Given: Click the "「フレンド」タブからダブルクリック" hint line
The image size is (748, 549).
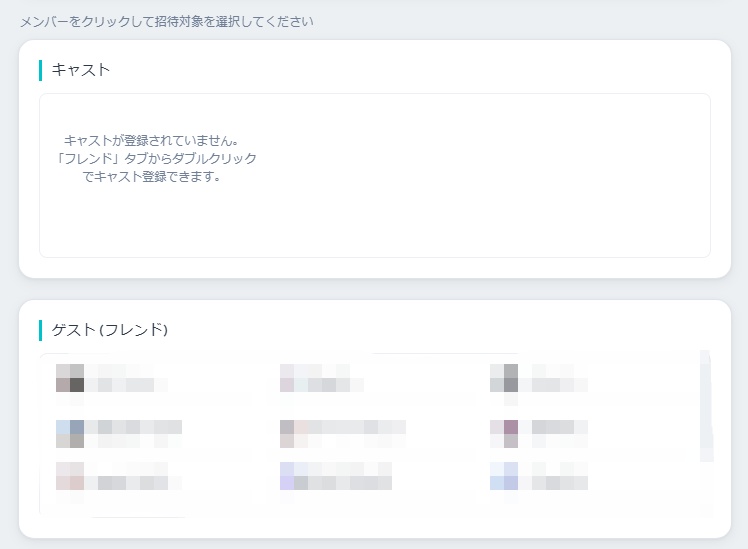Looking at the screenshot, I should 155,158.
